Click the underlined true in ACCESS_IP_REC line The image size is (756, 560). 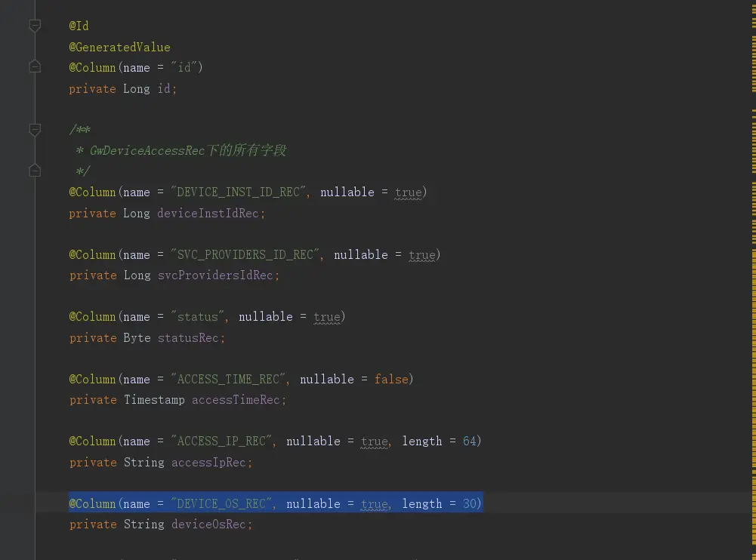point(374,442)
